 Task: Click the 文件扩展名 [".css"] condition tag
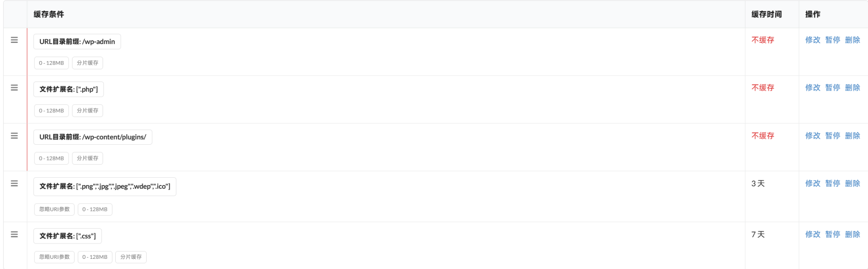[67, 236]
